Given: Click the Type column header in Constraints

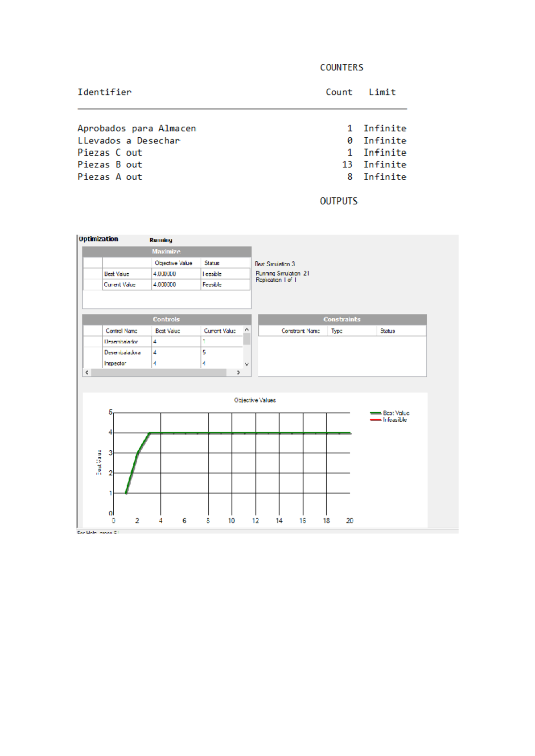Looking at the screenshot, I should pos(337,331).
